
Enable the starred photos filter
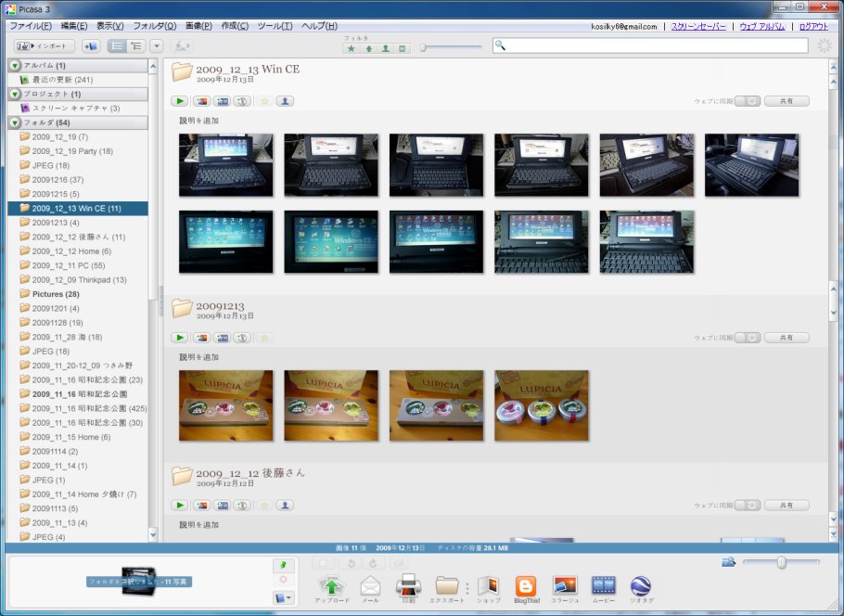tap(351, 47)
